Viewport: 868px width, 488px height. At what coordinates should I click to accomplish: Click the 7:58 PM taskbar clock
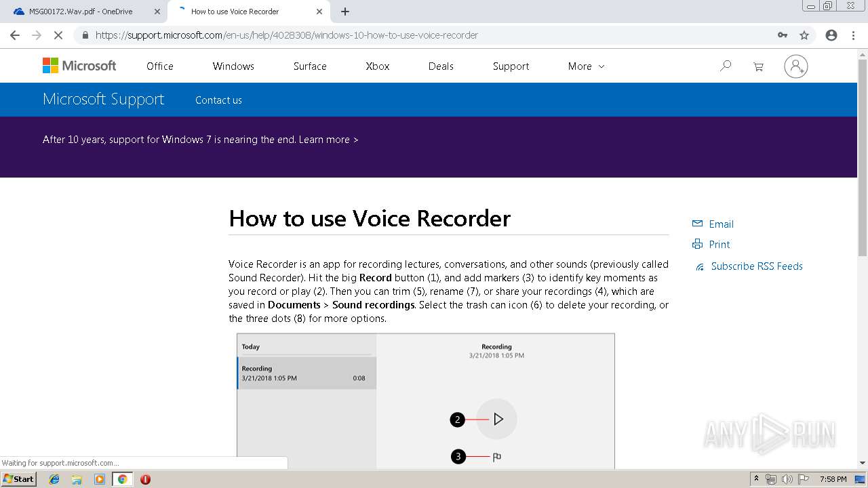pos(833,479)
